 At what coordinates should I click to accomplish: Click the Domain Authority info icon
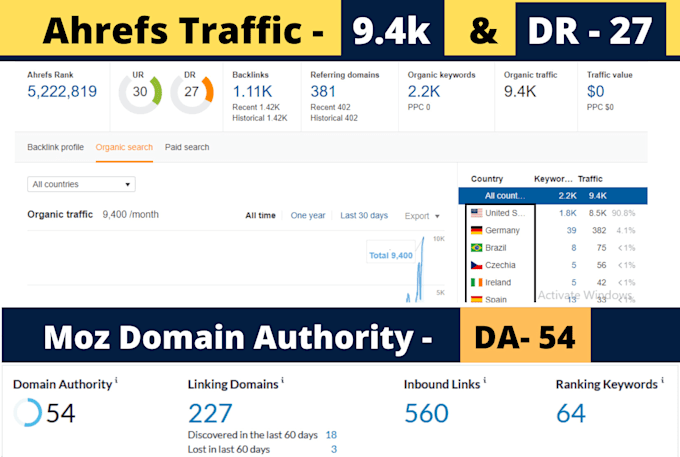tap(116, 381)
